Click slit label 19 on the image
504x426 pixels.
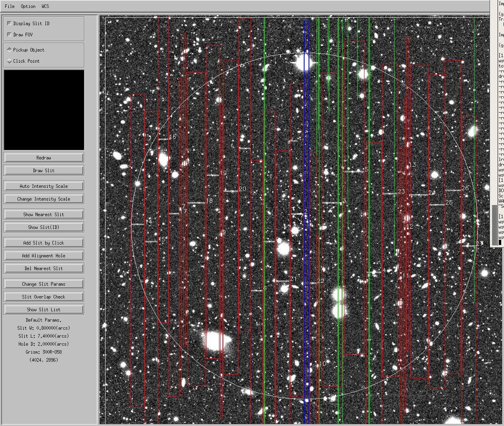(223, 173)
